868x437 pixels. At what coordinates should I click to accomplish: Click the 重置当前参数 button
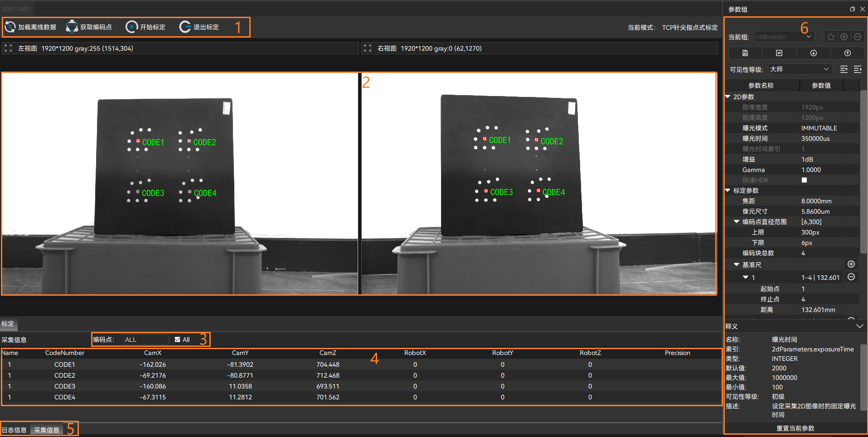click(795, 428)
